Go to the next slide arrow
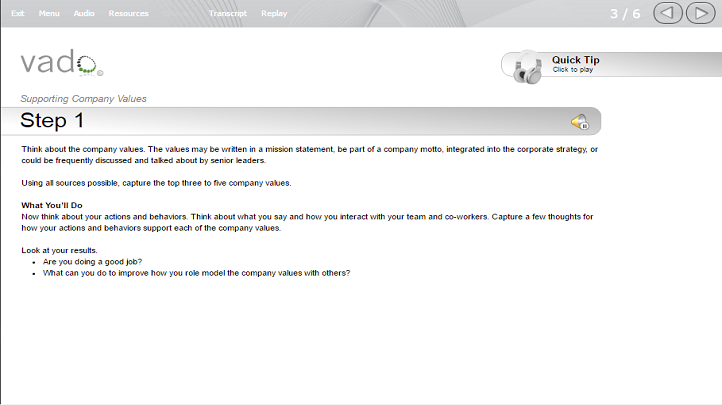 (700, 13)
